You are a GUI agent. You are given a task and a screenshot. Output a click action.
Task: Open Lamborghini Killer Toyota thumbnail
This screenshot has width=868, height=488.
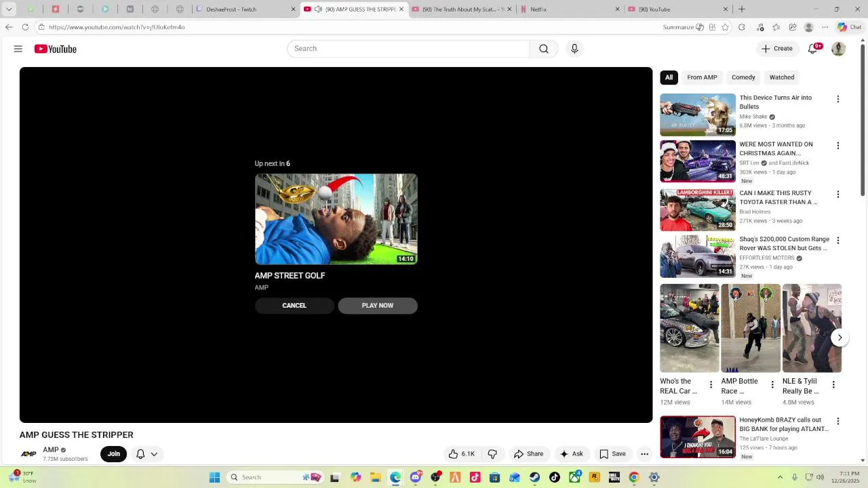(698, 210)
